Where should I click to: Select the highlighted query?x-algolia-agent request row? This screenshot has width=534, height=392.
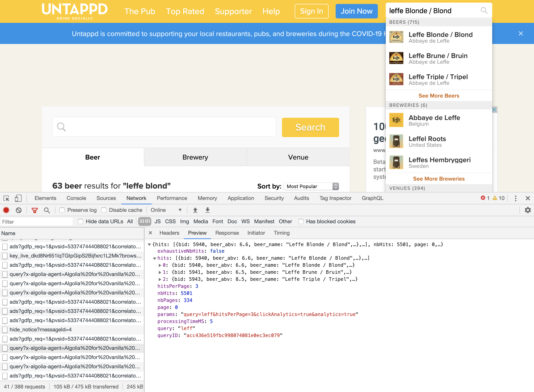coord(72,348)
